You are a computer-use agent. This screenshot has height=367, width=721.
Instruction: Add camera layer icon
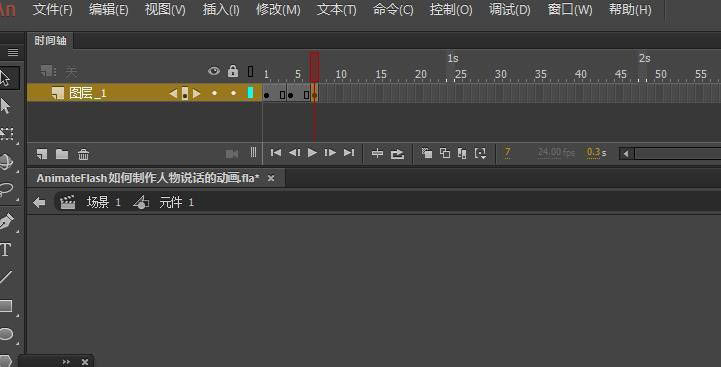[x=232, y=154]
